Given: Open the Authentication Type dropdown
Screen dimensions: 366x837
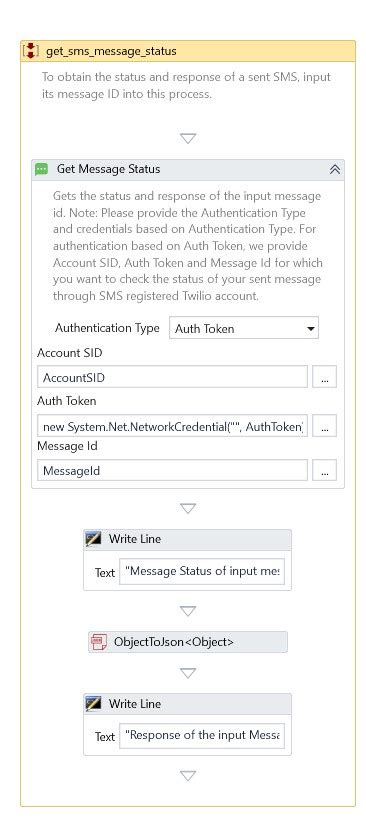Looking at the screenshot, I should 244,328.
